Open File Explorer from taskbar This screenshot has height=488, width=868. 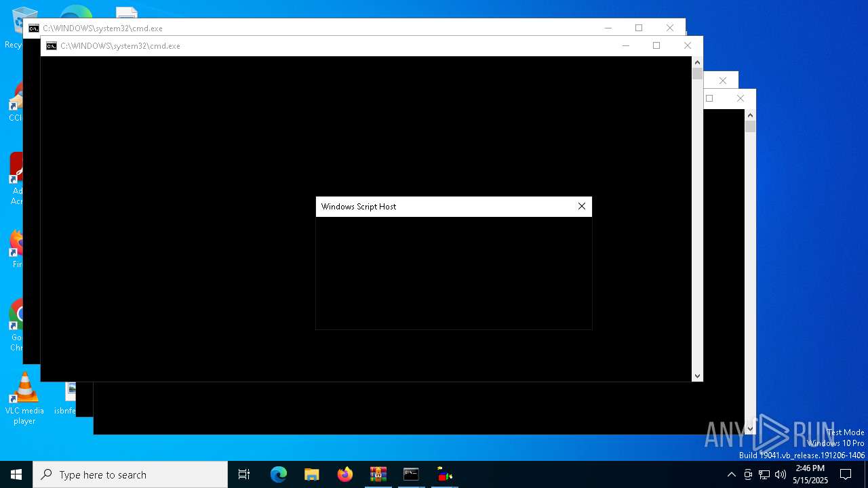click(312, 474)
